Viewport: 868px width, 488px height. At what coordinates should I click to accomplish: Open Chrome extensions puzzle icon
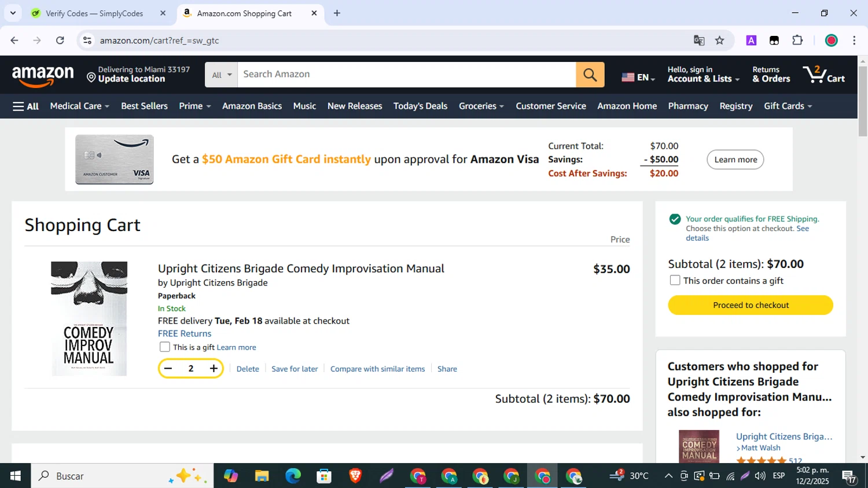tap(797, 41)
